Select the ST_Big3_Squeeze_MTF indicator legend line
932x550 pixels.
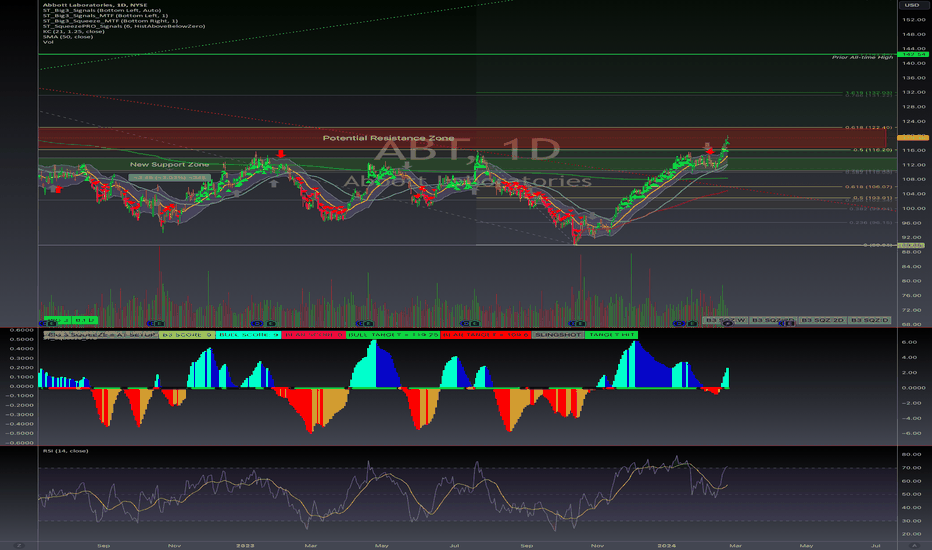coord(110,21)
